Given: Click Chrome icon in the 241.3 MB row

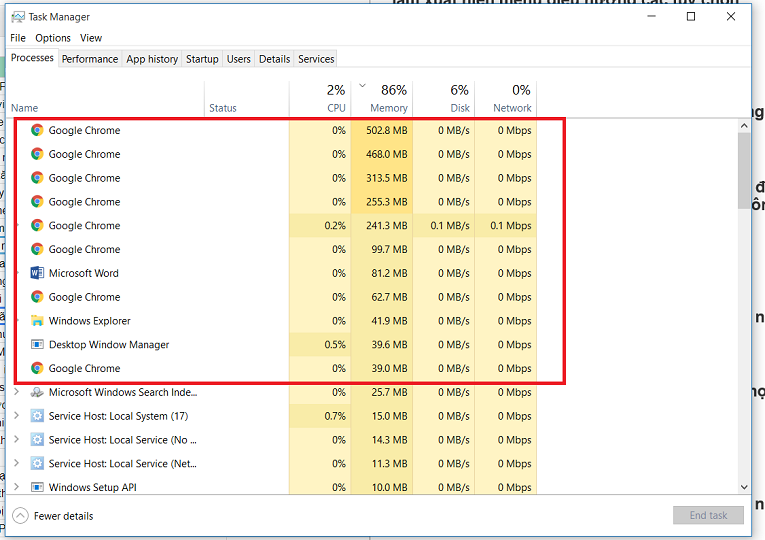Looking at the screenshot, I should 37,225.
